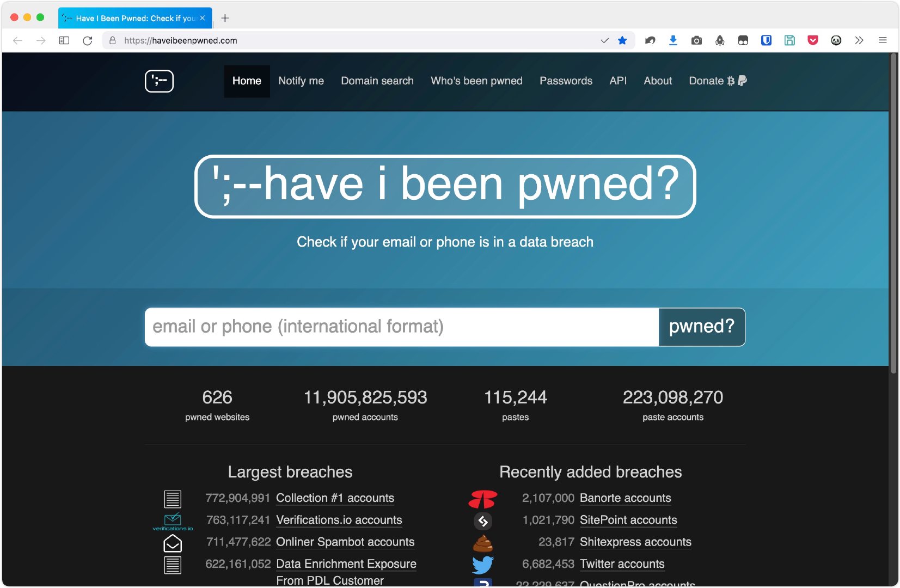Open Shitexpress accounts link
Image resolution: width=900 pixels, height=588 pixels.
click(635, 542)
